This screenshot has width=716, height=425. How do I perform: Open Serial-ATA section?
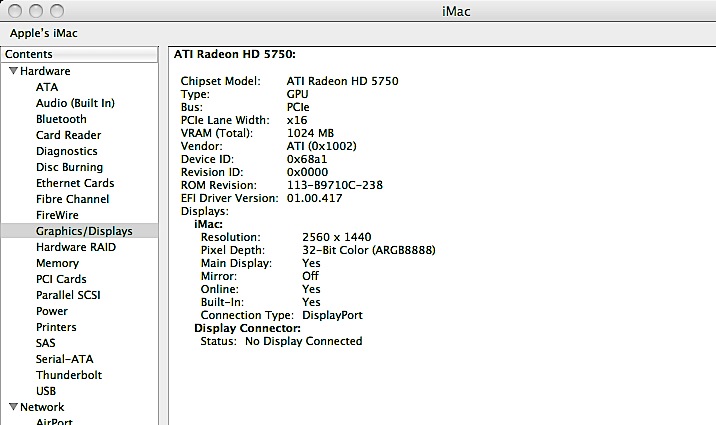coord(64,359)
